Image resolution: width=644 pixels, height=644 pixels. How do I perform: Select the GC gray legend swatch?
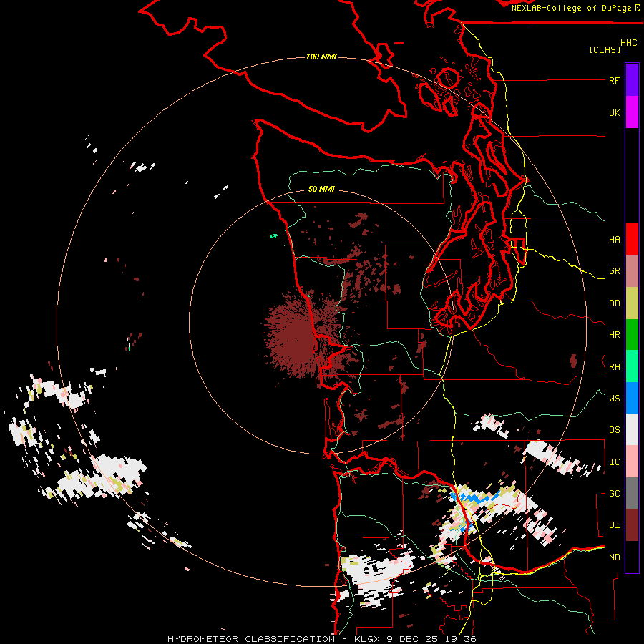[632, 493]
